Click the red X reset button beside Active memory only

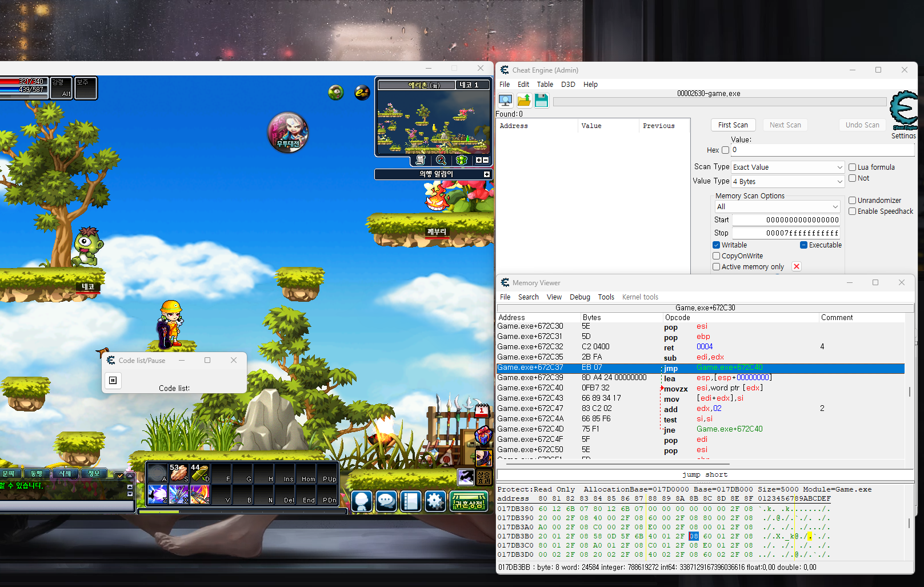click(x=797, y=266)
